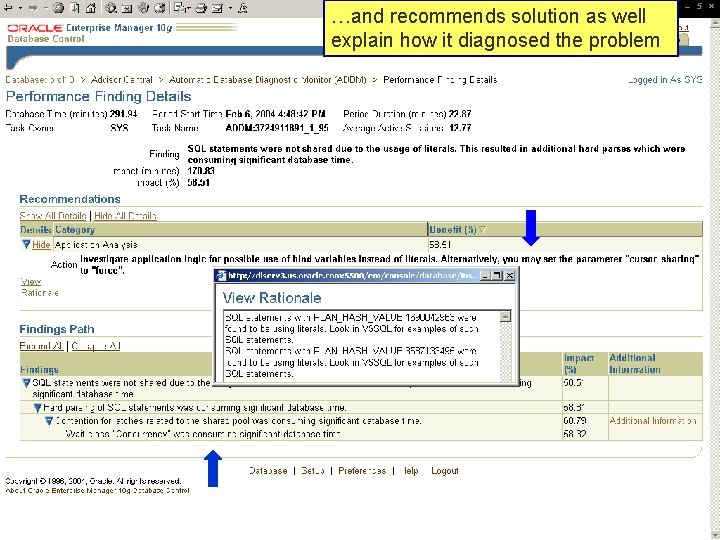Open the Database breadcrumb link
Viewport: 720px width, 540px height.
[39, 80]
